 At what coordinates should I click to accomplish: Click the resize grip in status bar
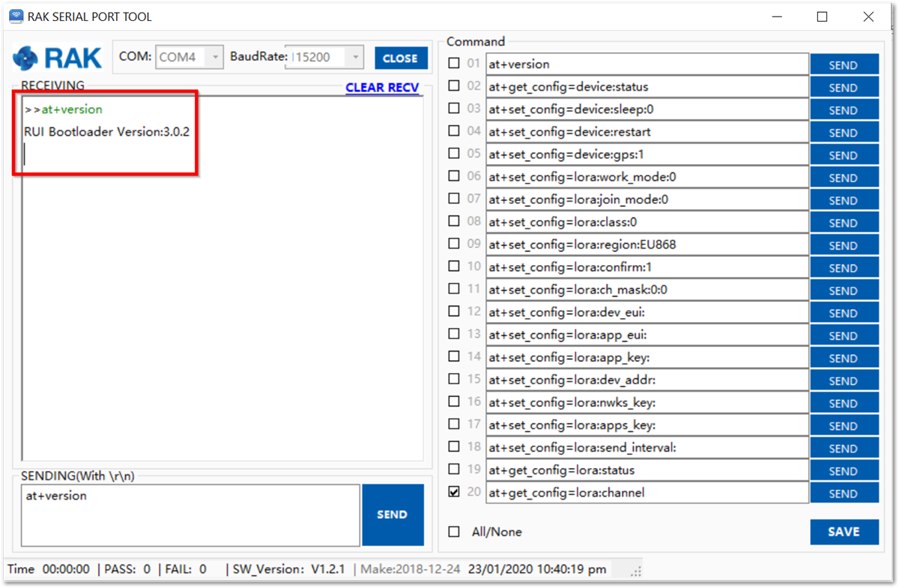636,572
